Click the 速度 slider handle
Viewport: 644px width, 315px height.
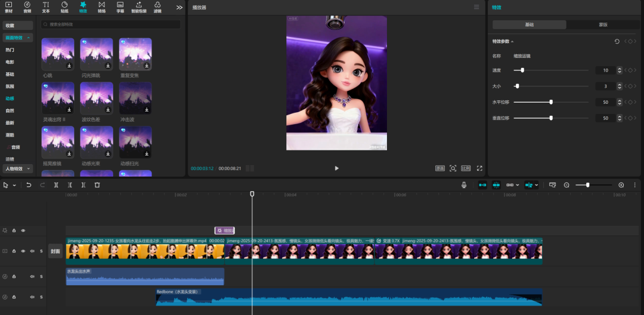(x=522, y=70)
